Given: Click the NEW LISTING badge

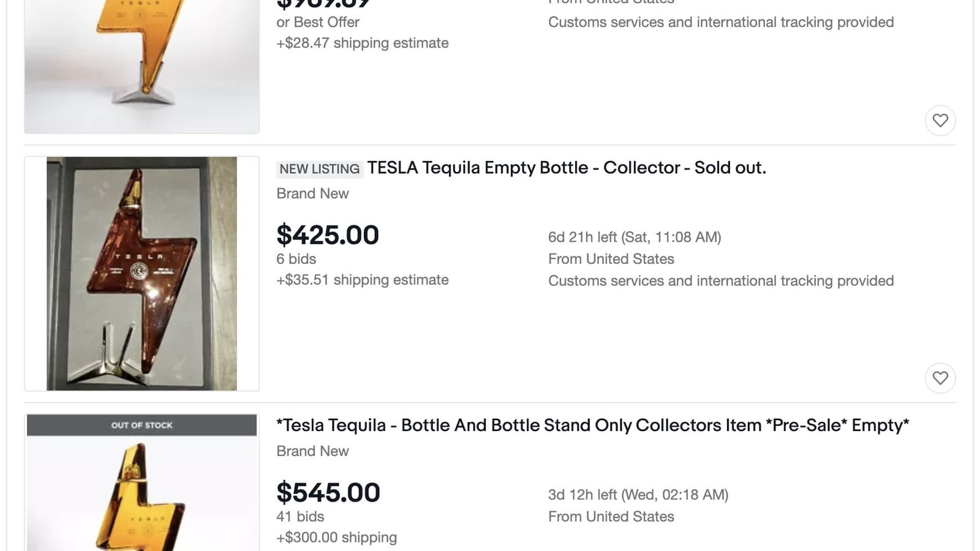Looking at the screenshot, I should (320, 169).
